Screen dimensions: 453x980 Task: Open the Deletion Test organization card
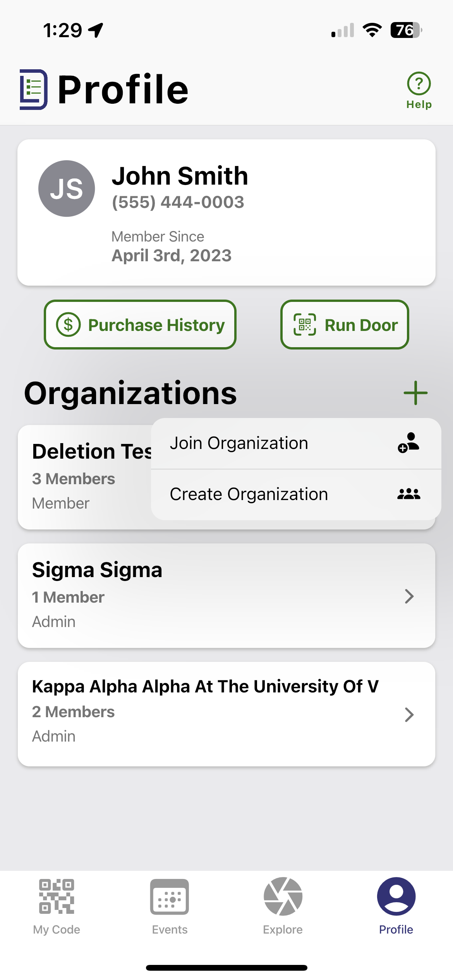[x=84, y=477]
